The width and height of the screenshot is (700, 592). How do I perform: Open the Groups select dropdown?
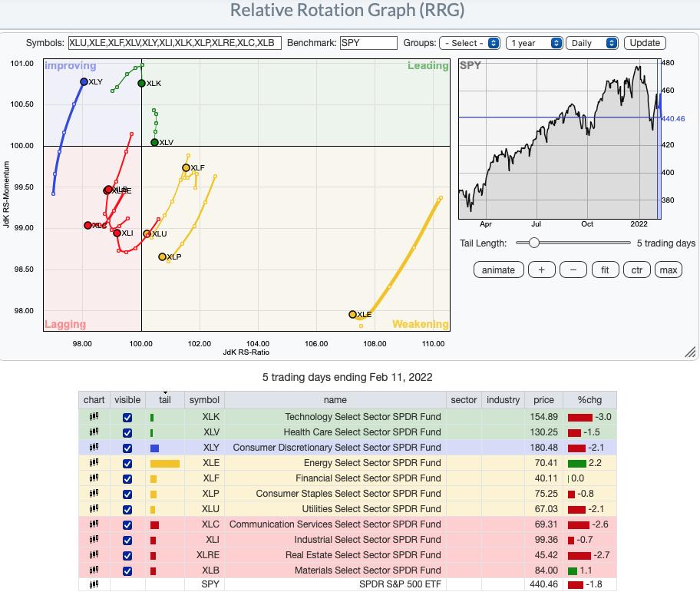pos(470,43)
